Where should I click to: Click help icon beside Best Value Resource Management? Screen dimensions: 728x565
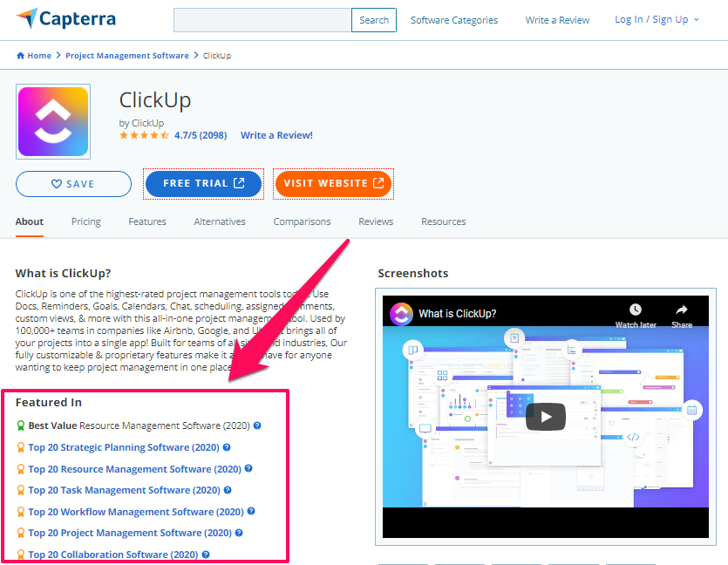(257, 426)
